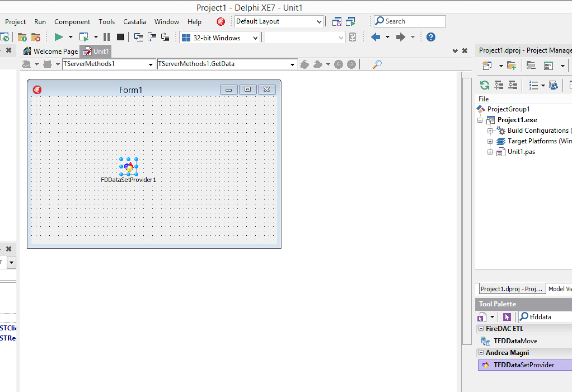Viewport: 572px width, 392px height.
Task: Select Unit1.pas in the project tree
Action: [521, 152]
